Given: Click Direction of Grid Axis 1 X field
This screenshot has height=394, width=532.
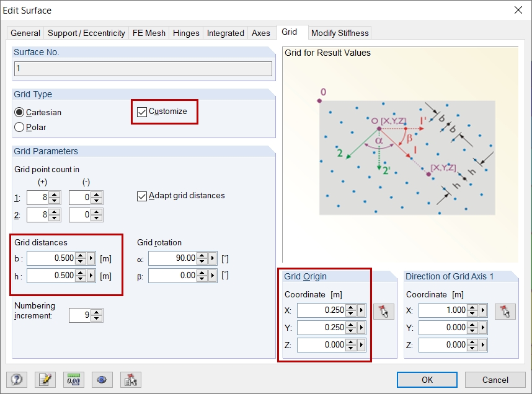Looking at the screenshot, I should tap(443, 310).
